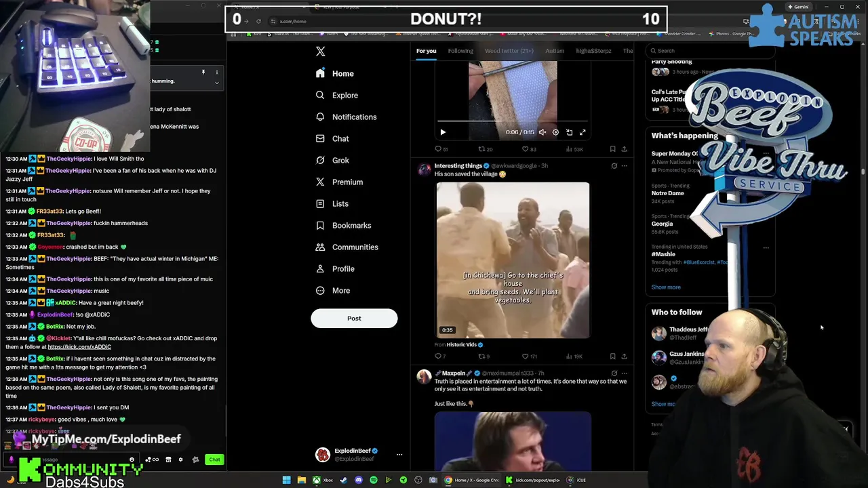Play the top post's video
This screenshot has width=868, height=488.
(443, 132)
